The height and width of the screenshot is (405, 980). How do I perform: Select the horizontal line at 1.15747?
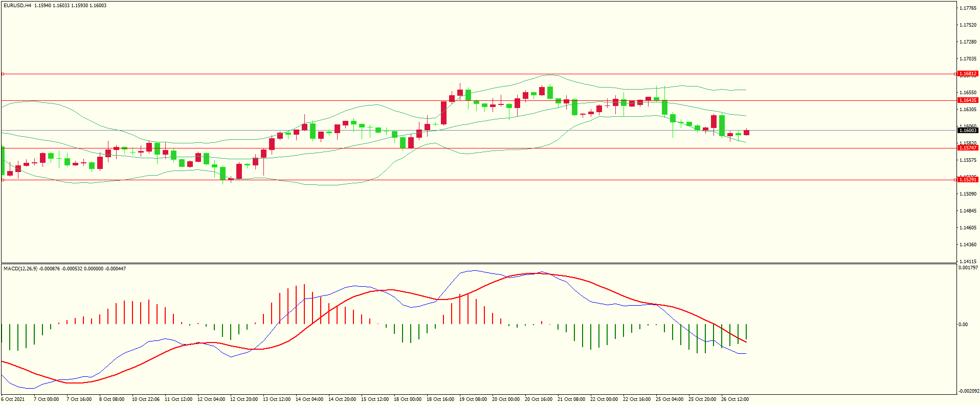(478, 148)
